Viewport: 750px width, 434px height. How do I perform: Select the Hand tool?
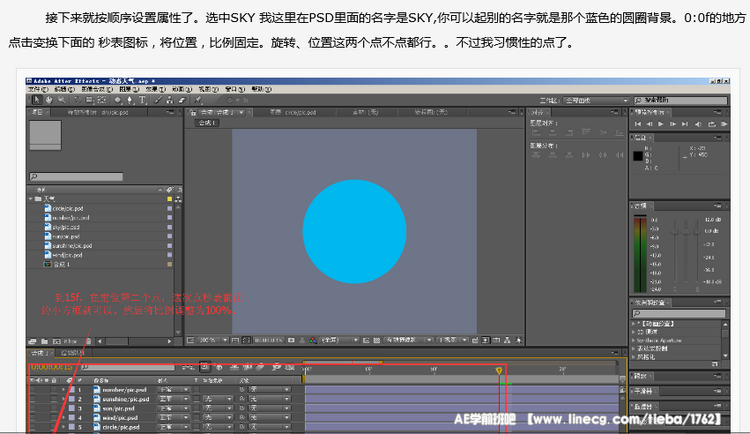pos(49,100)
